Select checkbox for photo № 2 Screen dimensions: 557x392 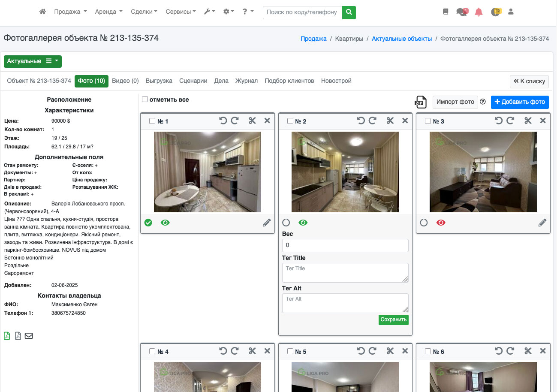click(x=290, y=121)
